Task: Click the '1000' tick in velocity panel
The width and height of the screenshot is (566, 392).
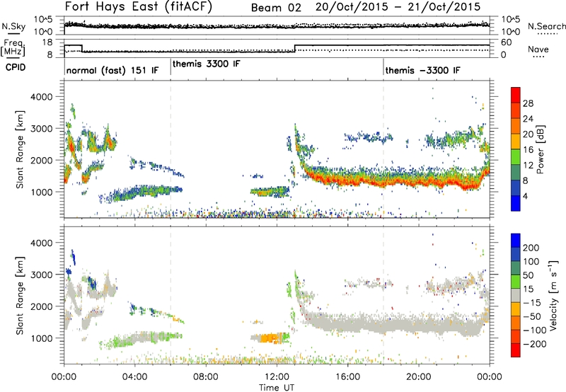Action: click(x=41, y=338)
